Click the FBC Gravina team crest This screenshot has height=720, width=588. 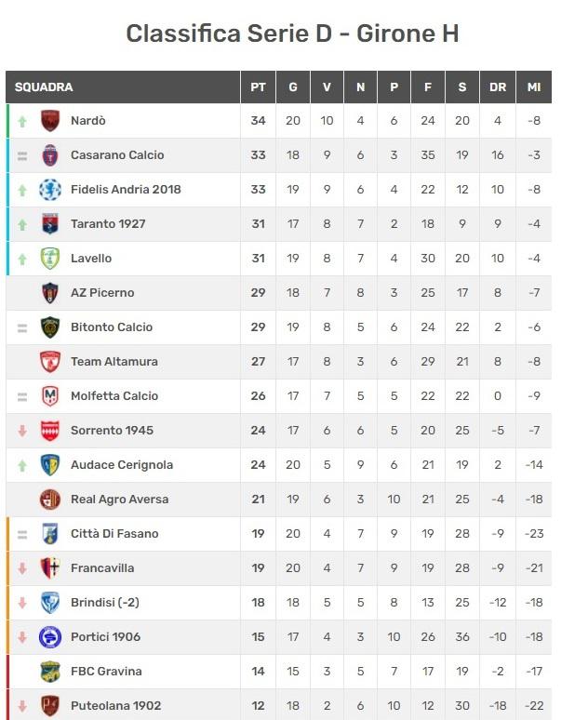pos(50,672)
